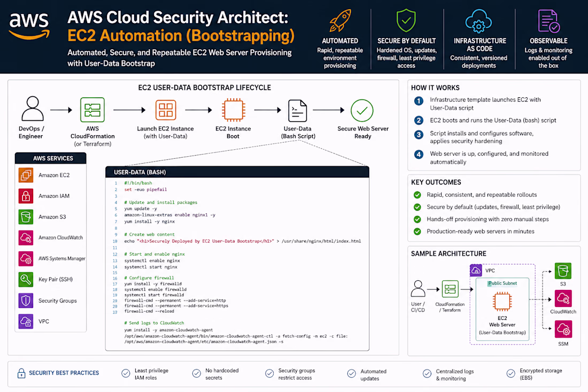Select the Amazon IAM service icon

point(26,196)
